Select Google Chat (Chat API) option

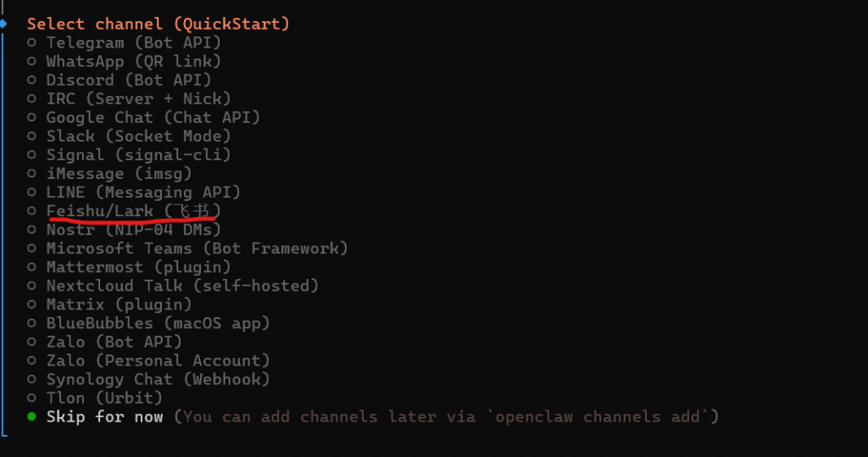click(153, 117)
